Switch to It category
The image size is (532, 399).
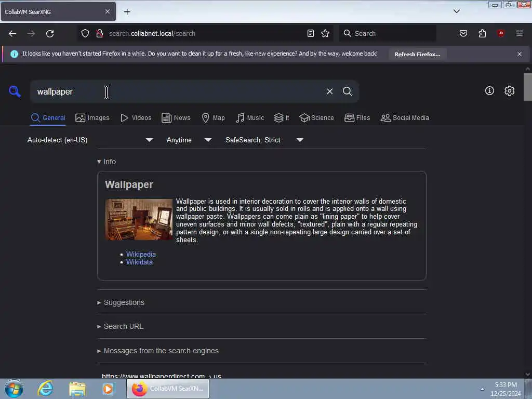point(282,118)
